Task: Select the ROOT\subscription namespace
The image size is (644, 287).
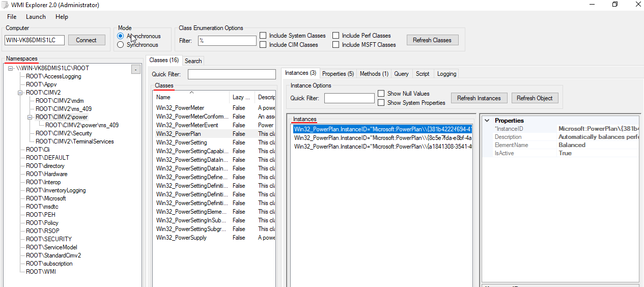Action: coord(49,264)
